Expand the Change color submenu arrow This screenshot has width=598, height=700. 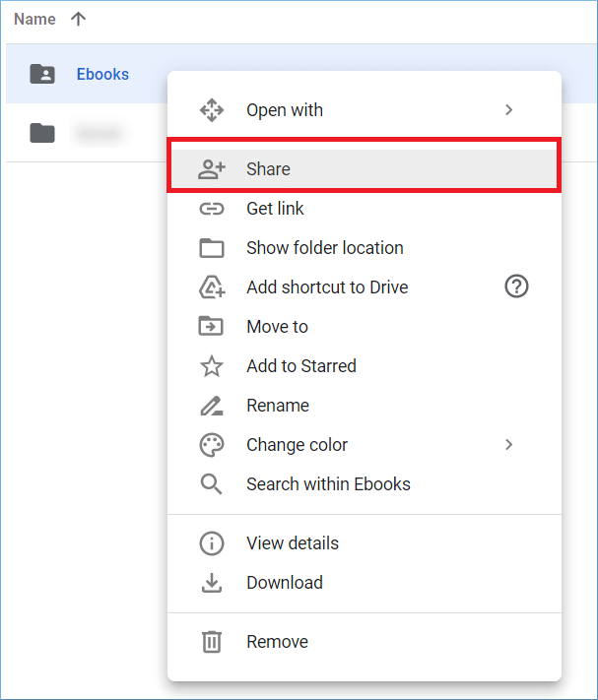tap(508, 445)
